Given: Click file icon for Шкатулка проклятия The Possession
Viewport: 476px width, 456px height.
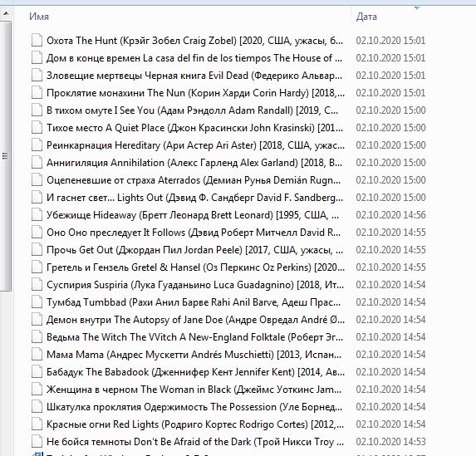Looking at the screenshot, I should point(37,407).
